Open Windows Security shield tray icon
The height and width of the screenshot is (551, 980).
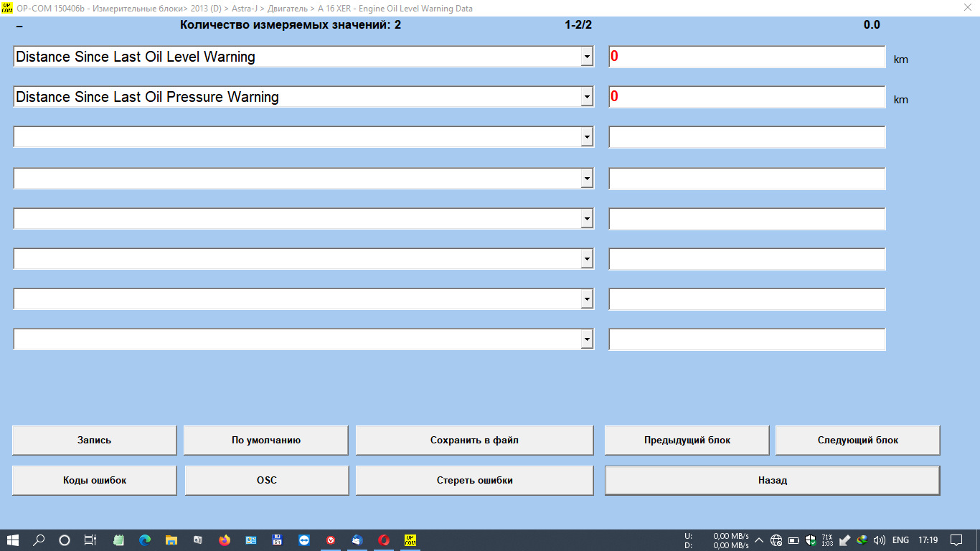pos(811,540)
